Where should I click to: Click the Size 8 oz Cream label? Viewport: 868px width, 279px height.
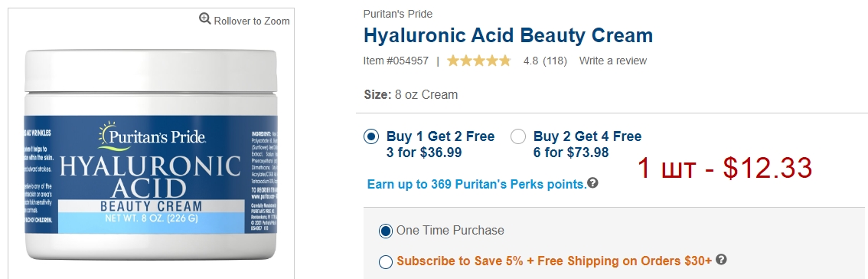click(x=411, y=95)
